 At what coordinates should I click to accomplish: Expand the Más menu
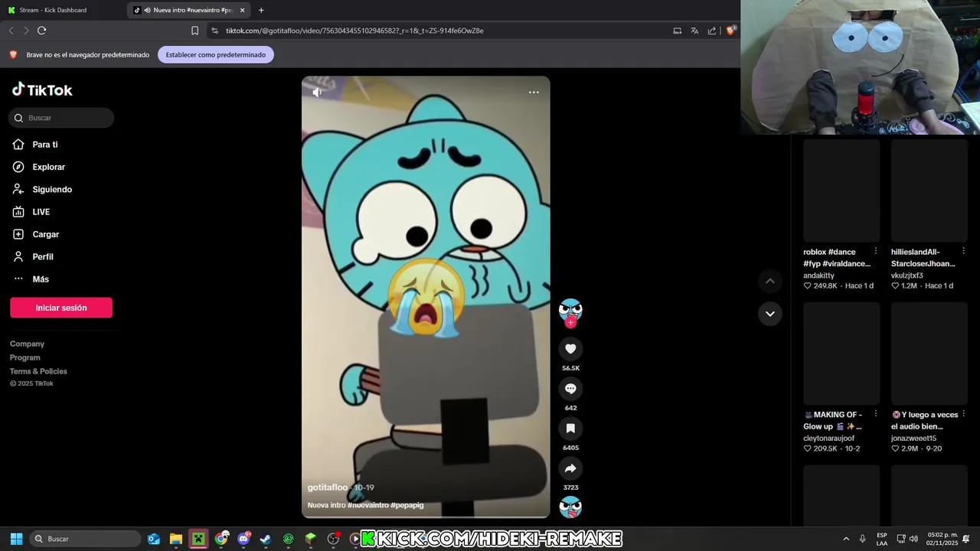tap(31, 279)
